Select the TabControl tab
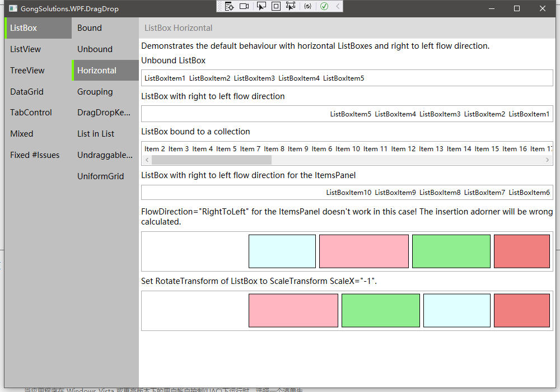Viewport: 560px width, 392px height. pyautogui.click(x=38, y=113)
